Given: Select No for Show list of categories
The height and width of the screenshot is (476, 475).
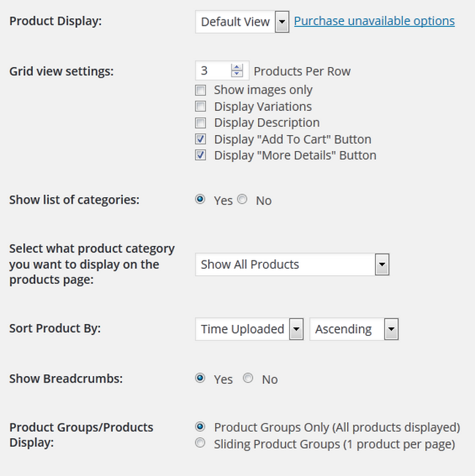Looking at the screenshot, I should 242,199.
